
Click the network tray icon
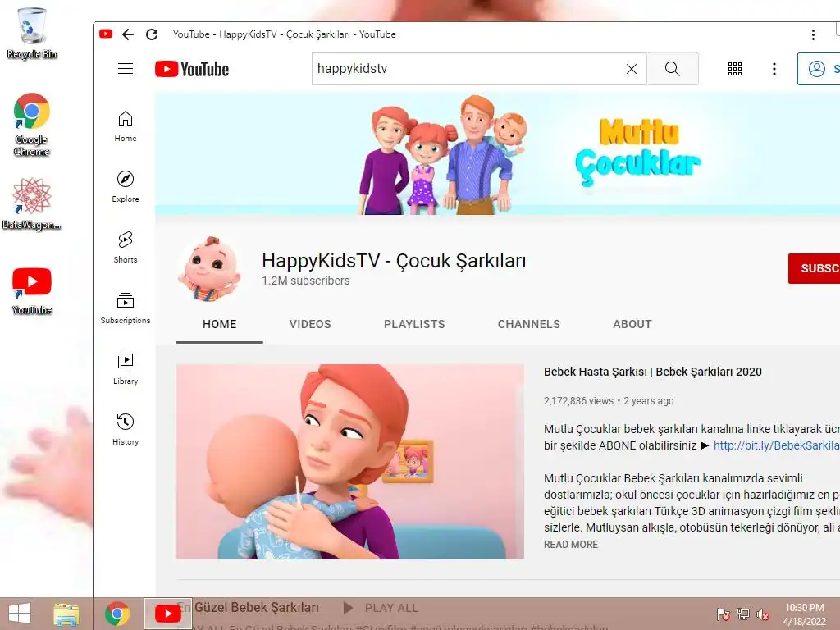pos(743,614)
